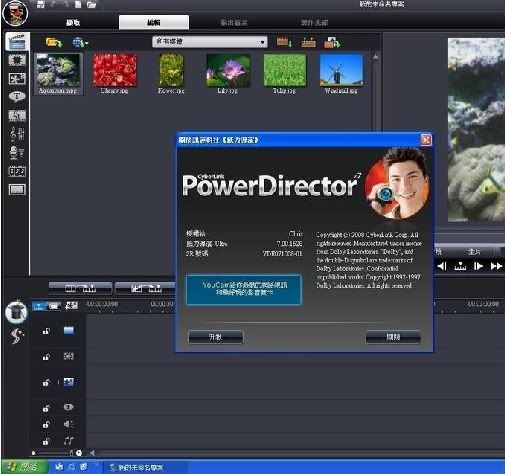Viewport: 505px width, 474px height.
Task: Zoom out timeline with small circle button
Action: [x=33, y=453]
